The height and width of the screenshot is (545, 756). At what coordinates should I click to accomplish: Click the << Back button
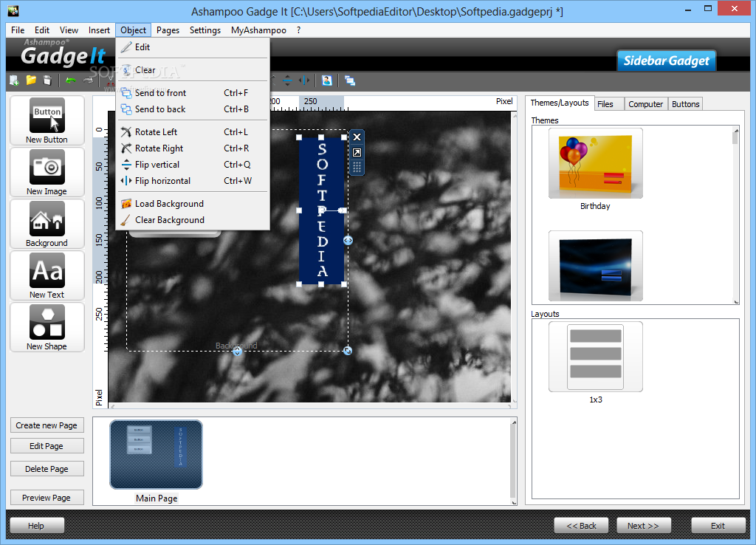click(x=582, y=526)
